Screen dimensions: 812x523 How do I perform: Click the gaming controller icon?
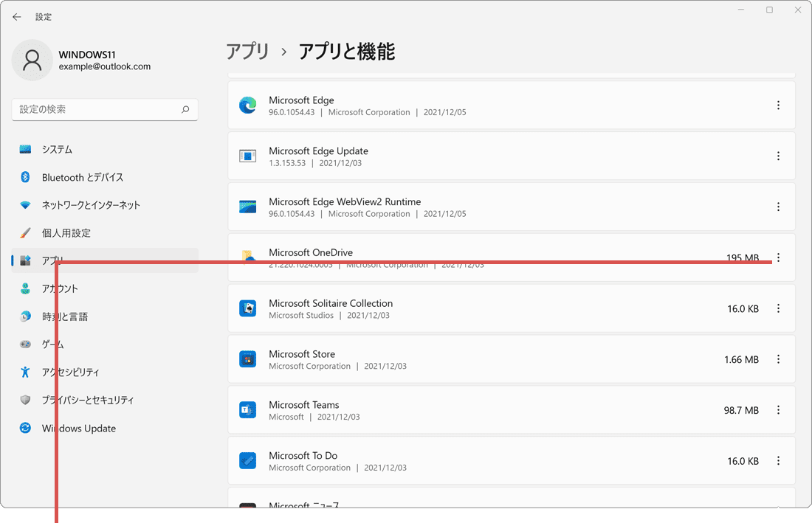coord(25,344)
